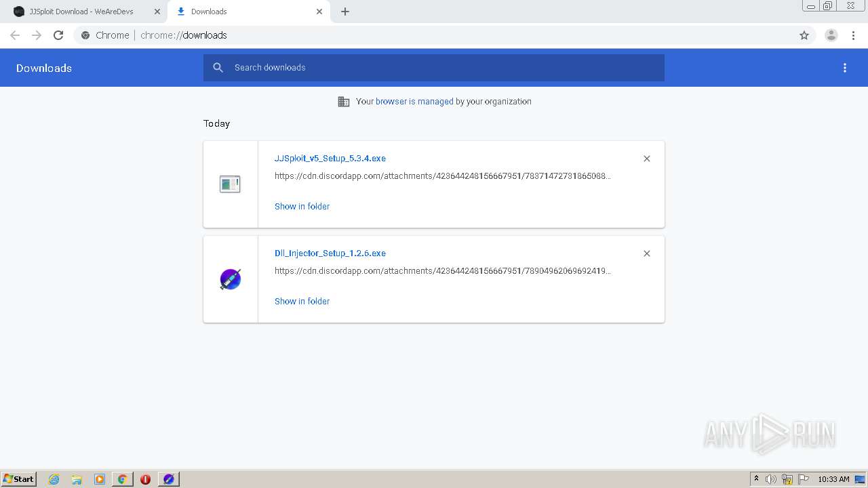
Task: Click the show desktop tray icon
Action: (860, 479)
